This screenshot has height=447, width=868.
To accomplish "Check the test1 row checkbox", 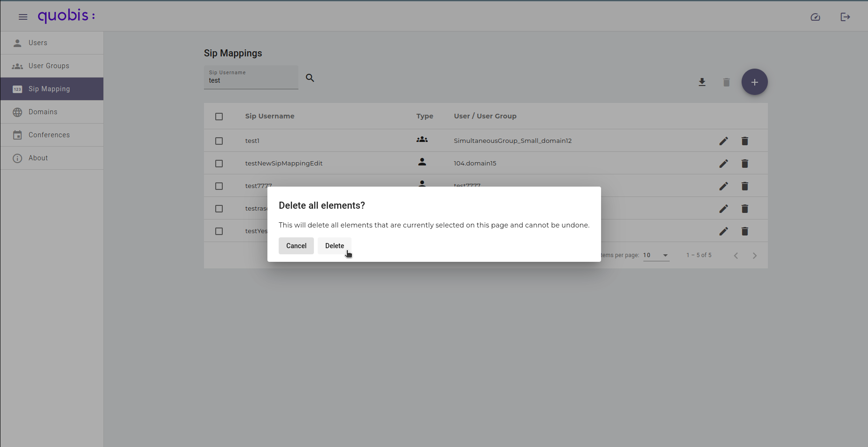I will 219,141.
